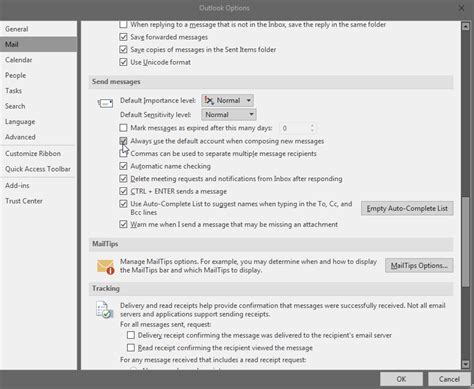
Task: Open Default Sensitivity level dropdown
Action: pyautogui.click(x=229, y=115)
